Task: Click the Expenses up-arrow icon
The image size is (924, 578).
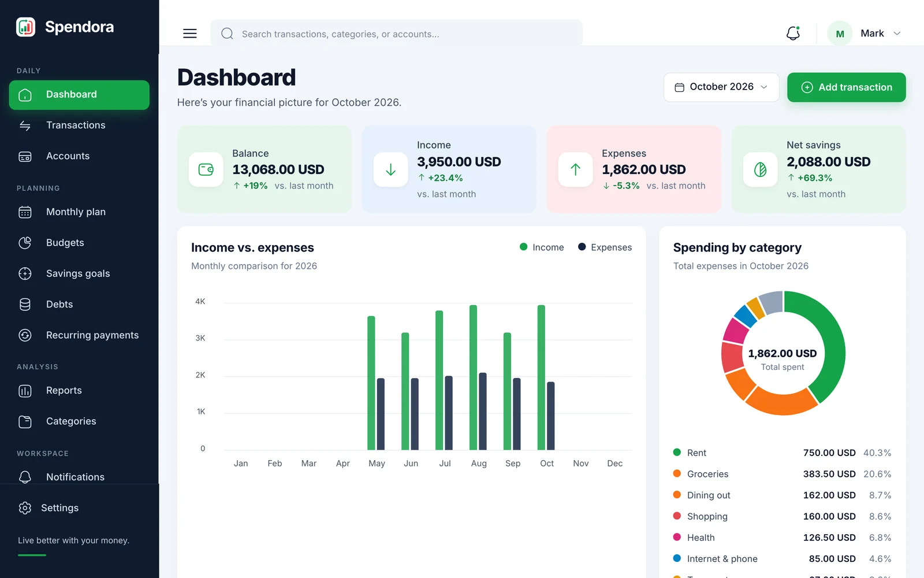Action: coord(576,169)
